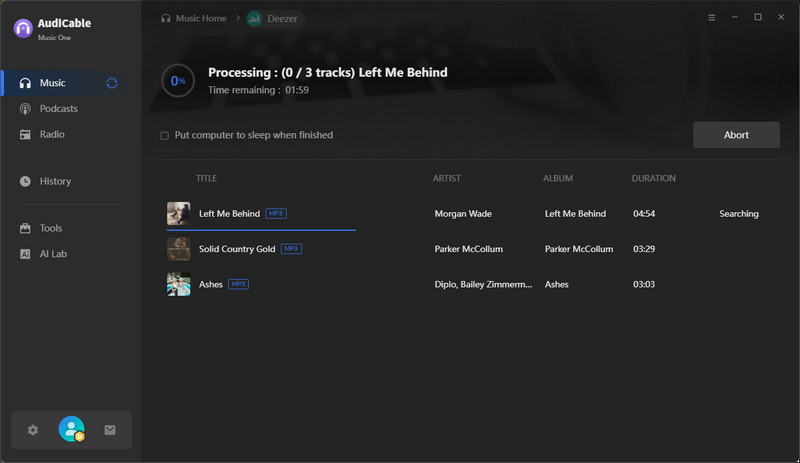The height and width of the screenshot is (463, 800).
Task: Click the Ashes album thumbnail
Action: click(179, 284)
